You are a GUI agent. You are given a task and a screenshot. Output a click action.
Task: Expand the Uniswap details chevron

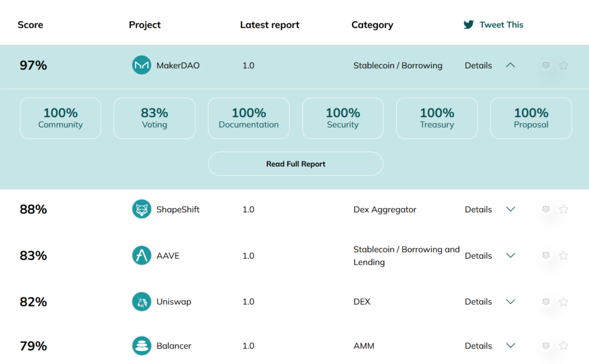[x=510, y=302]
